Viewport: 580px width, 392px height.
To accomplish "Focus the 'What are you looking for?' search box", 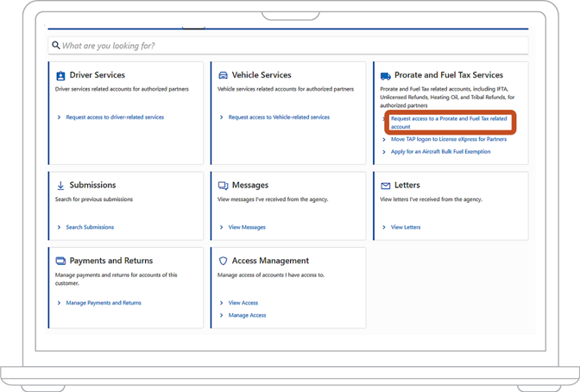I will point(287,46).
